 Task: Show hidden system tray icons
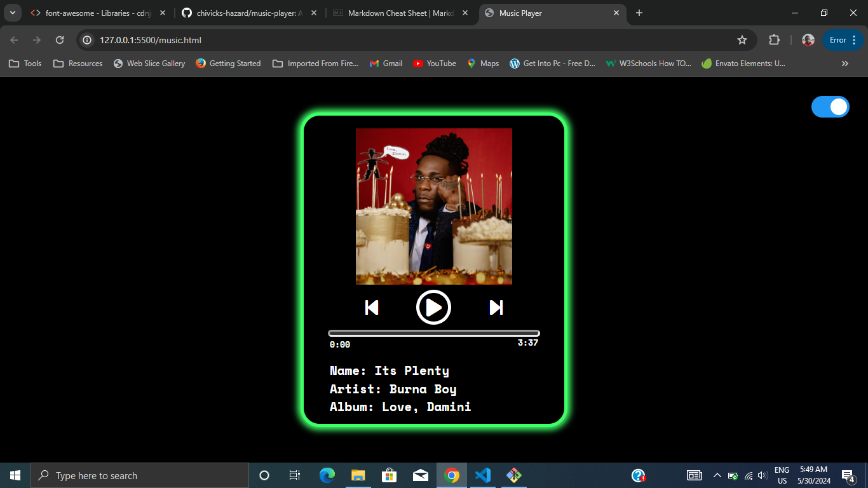(717, 475)
